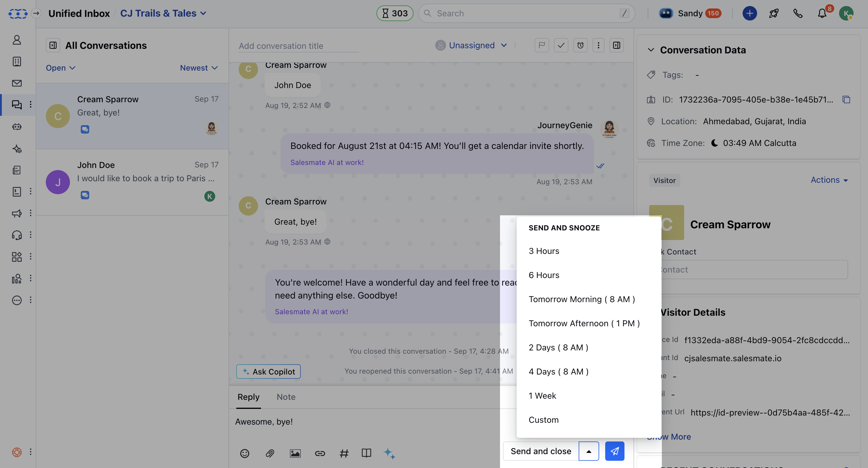Toggle the send options caret
This screenshot has width=868, height=468.
589,451
